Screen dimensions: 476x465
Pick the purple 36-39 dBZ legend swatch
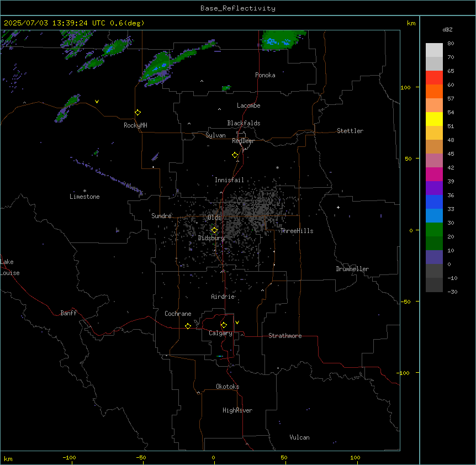434,188
